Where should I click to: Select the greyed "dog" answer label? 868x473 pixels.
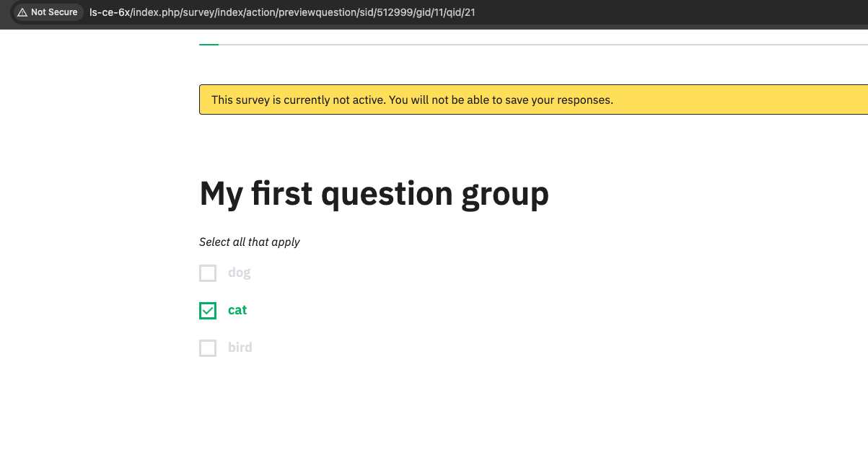(x=239, y=273)
